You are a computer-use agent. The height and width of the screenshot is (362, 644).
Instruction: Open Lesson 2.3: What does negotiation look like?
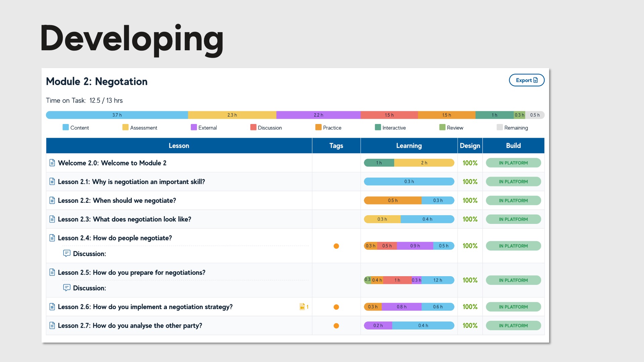tap(124, 219)
